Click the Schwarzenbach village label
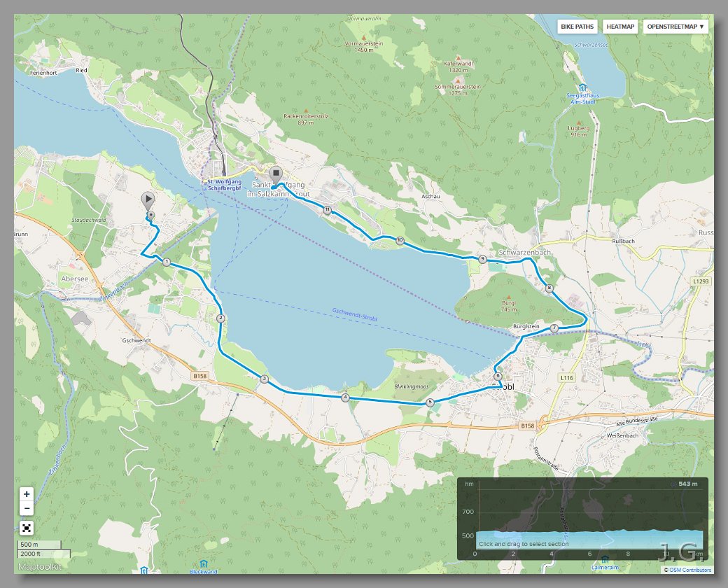This screenshot has height=588, width=728. click(524, 252)
